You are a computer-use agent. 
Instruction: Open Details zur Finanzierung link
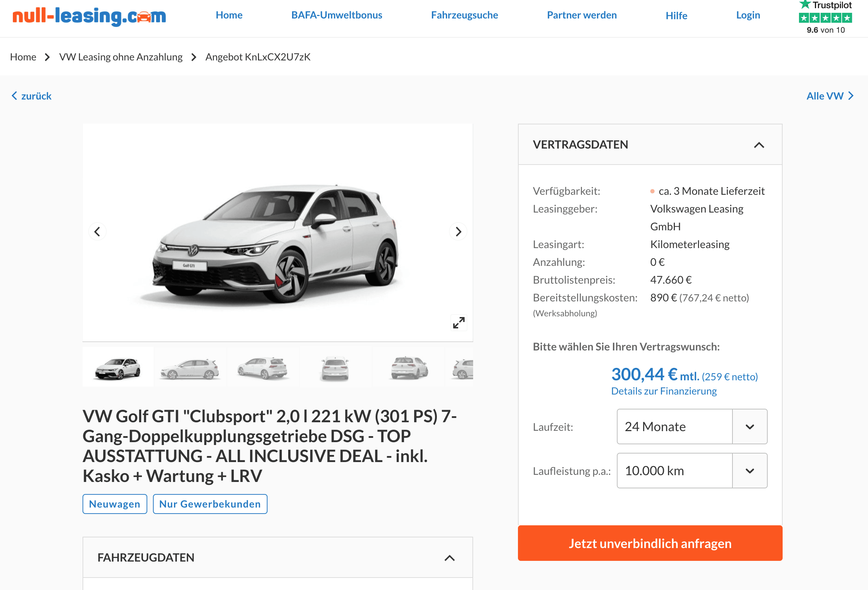[x=664, y=391]
